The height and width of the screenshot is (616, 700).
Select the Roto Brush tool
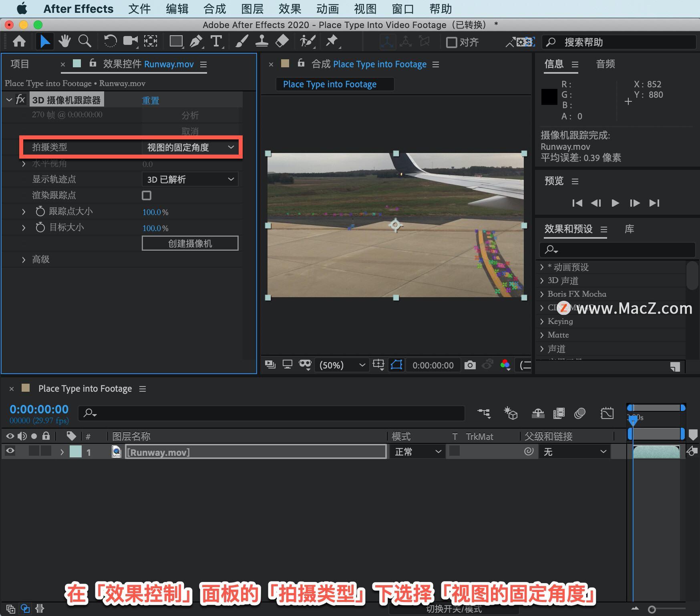[308, 41]
